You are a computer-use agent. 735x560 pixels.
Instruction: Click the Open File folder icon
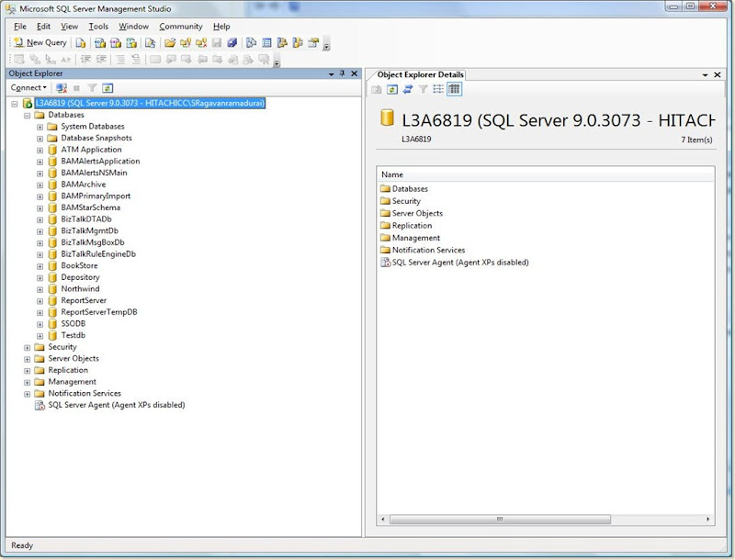click(x=170, y=42)
